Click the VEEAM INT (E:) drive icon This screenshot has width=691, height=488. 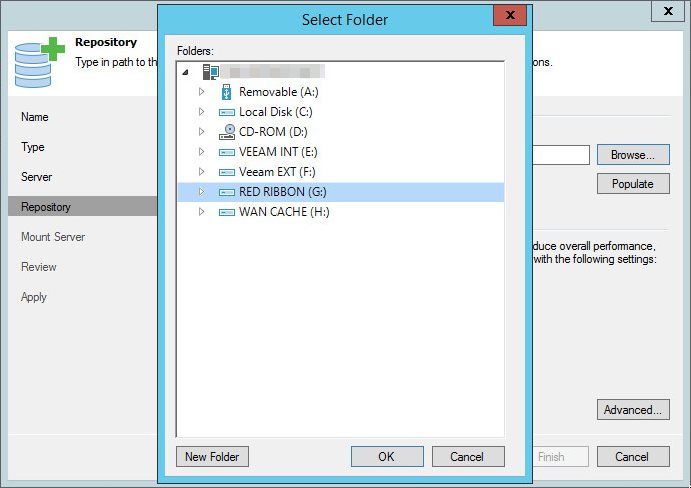pyautogui.click(x=227, y=152)
